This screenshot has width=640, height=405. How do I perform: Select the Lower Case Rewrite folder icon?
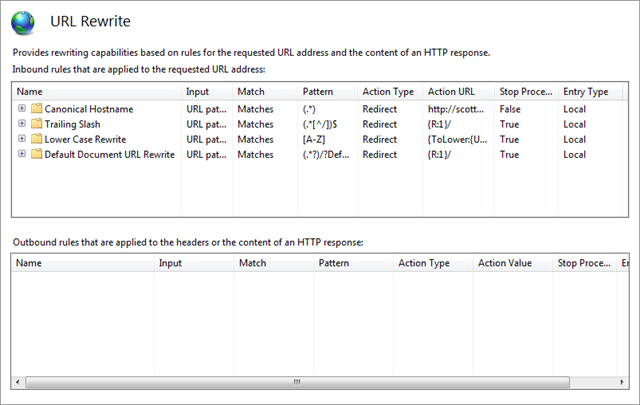pos(36,139)
